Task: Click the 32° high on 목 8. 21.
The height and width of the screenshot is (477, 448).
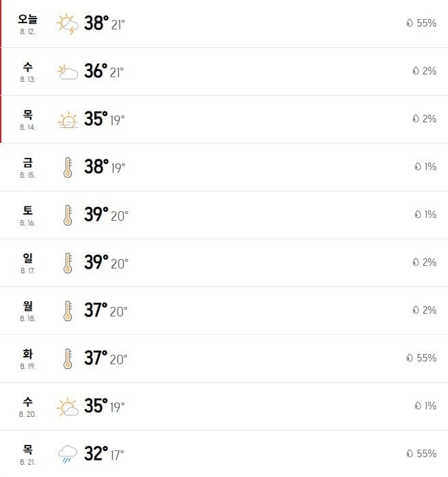Action: [96, 453]
